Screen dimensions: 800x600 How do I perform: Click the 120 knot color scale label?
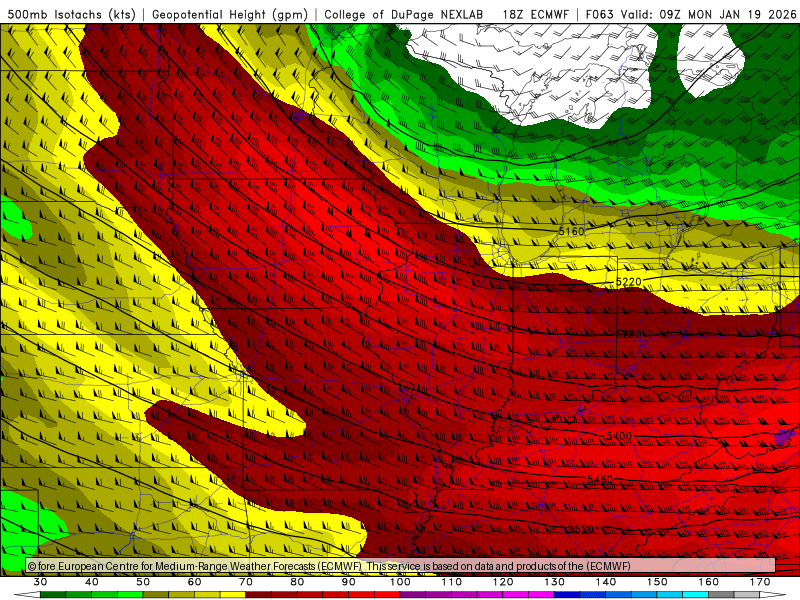pyautogui.click(x=503, y=582)
